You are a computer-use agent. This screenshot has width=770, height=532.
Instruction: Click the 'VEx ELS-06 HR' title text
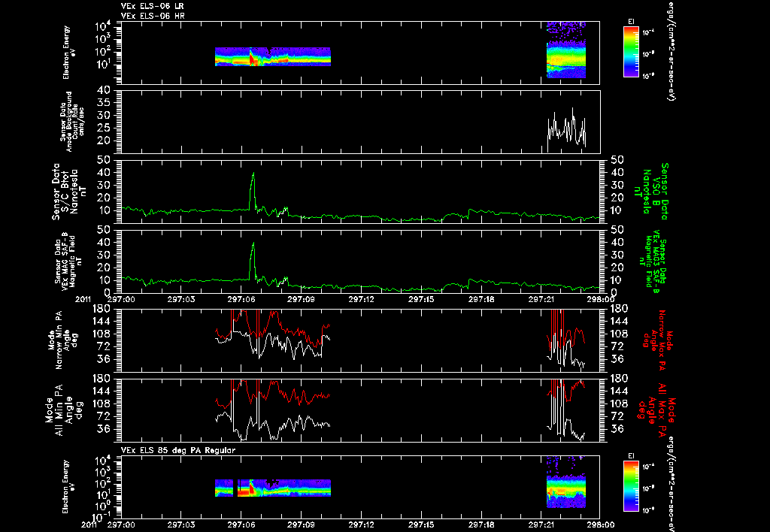point(153,17)
